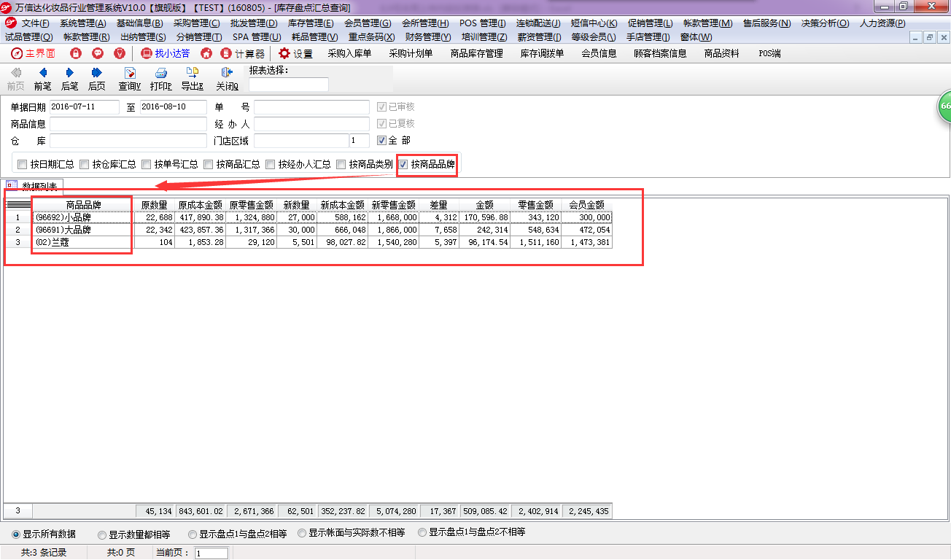Run 查询 query
Viewport: 951px width, 560px height.
[x=130, y=79]
